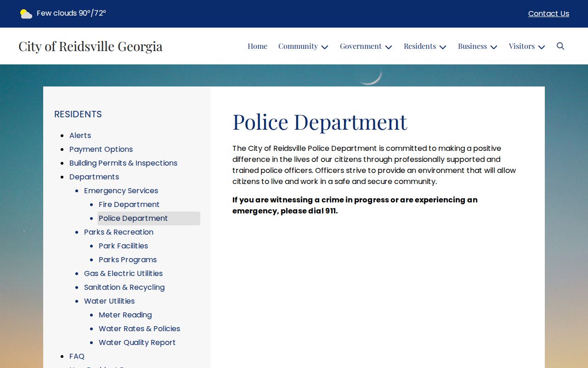
Task: Click the weather cloud icon
Action: coord(26,14)
